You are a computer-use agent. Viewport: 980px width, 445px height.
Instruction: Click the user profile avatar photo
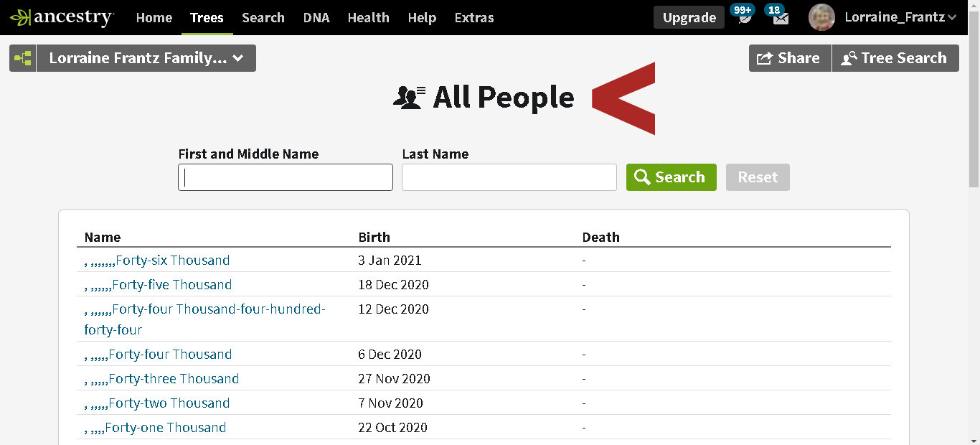tap(821, 17)
